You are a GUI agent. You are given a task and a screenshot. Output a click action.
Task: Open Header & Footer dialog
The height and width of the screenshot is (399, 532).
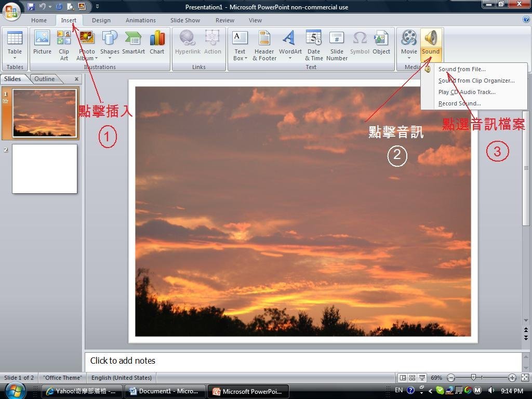[x=264, y=46]
